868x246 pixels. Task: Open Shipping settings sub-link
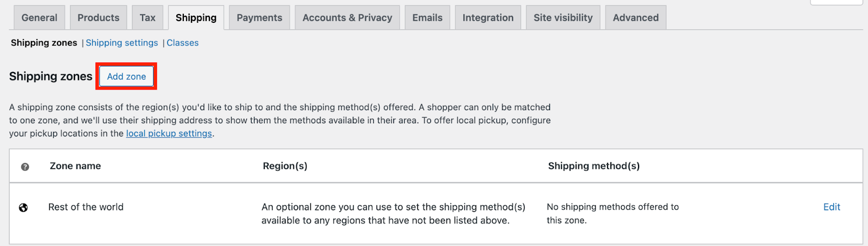click(x=122, y=43)
